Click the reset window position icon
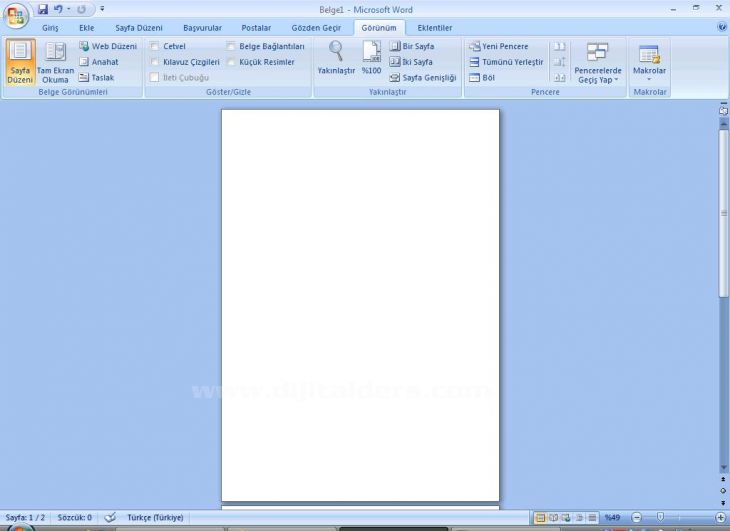This screenshot has height=531, width=730. pos(560,78)
